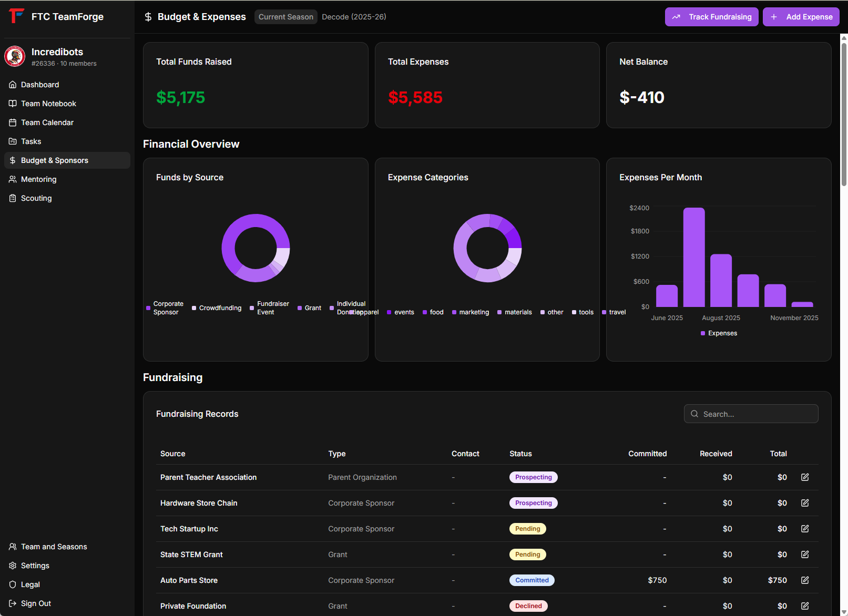Open edit icon for Hardware Store Chain
Viewport: 848px width, 616px height.
(x=804, y=503)
